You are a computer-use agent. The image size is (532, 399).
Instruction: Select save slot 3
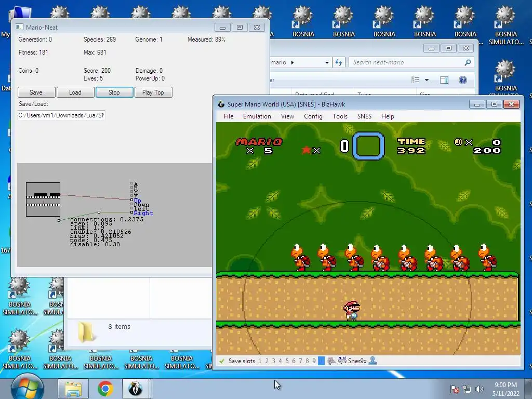point(273,361)
